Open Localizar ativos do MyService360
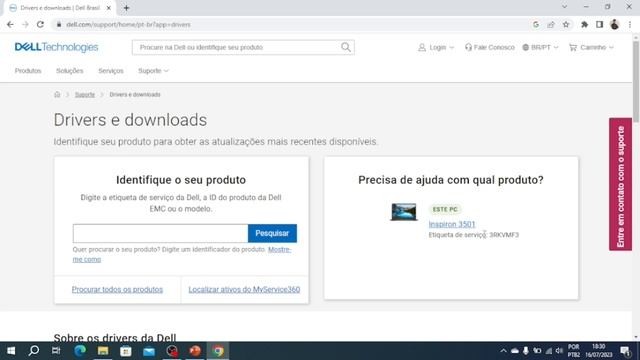Viewport: 640px width, 360px height. [244, 289]
